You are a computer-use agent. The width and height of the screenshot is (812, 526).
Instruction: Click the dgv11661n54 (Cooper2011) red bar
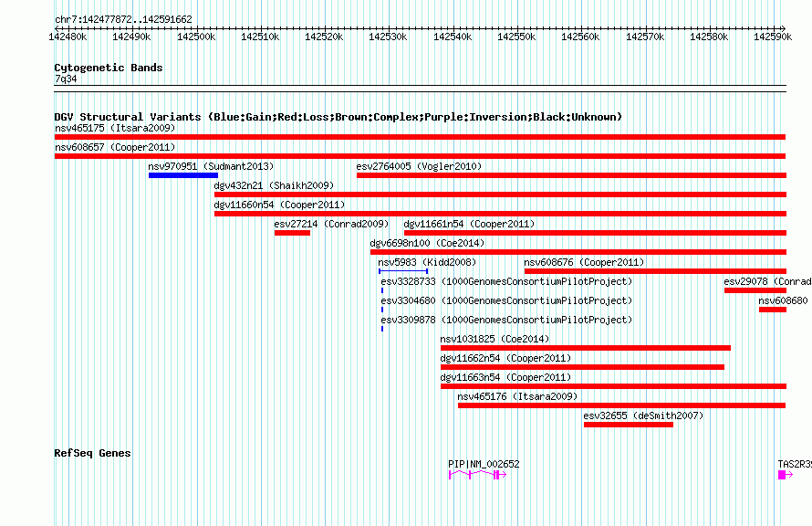596,233
